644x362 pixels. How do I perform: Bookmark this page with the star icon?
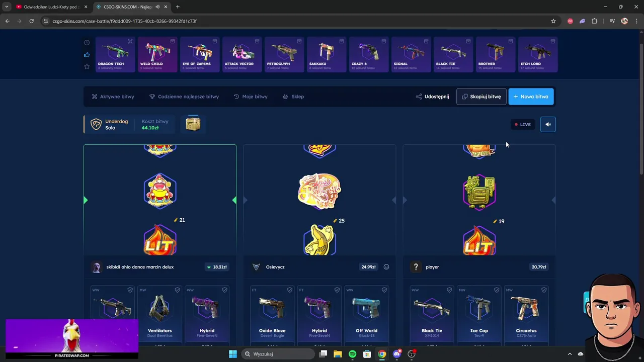(553, 21)
